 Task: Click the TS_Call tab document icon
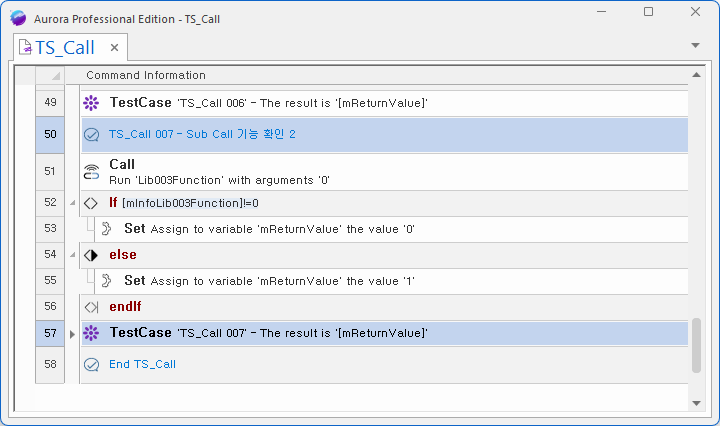[x=25, y=47]
